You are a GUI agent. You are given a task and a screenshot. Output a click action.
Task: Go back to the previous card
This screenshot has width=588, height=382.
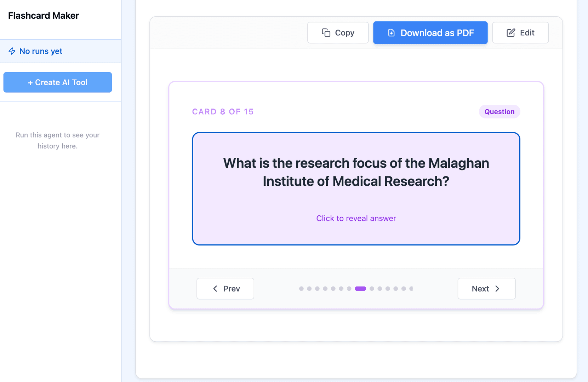[x=226, y=289]
